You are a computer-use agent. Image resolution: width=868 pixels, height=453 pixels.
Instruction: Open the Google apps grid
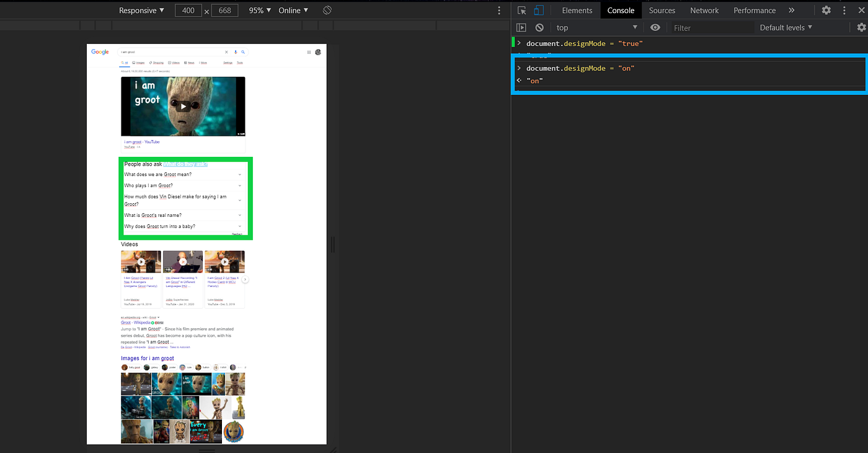click(309, 52)
